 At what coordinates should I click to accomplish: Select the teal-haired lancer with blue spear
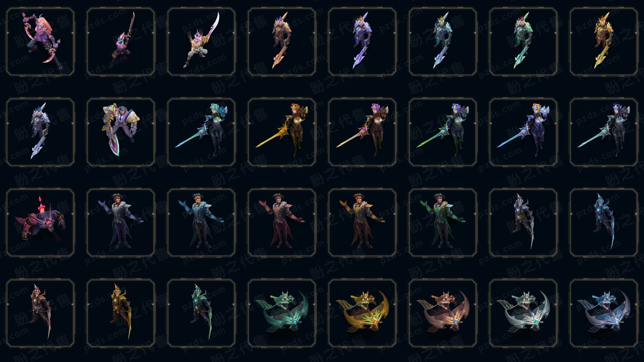click(x=201, y=132)
